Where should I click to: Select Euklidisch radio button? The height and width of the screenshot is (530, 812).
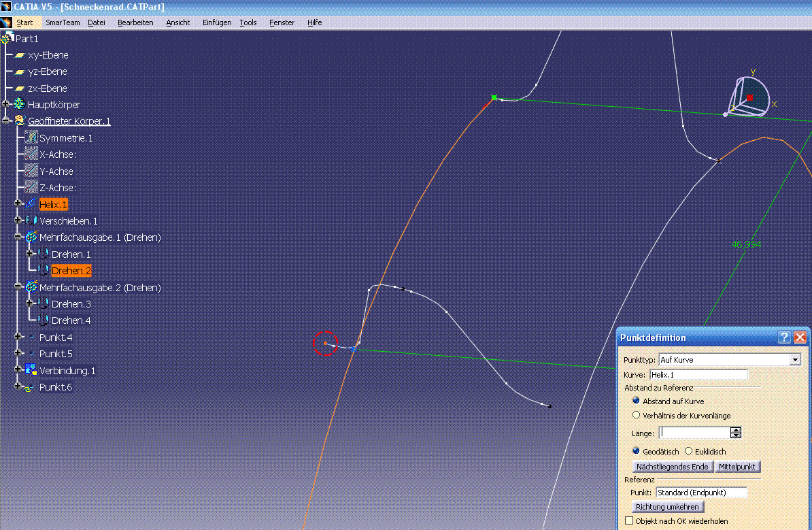coord(688,450)
